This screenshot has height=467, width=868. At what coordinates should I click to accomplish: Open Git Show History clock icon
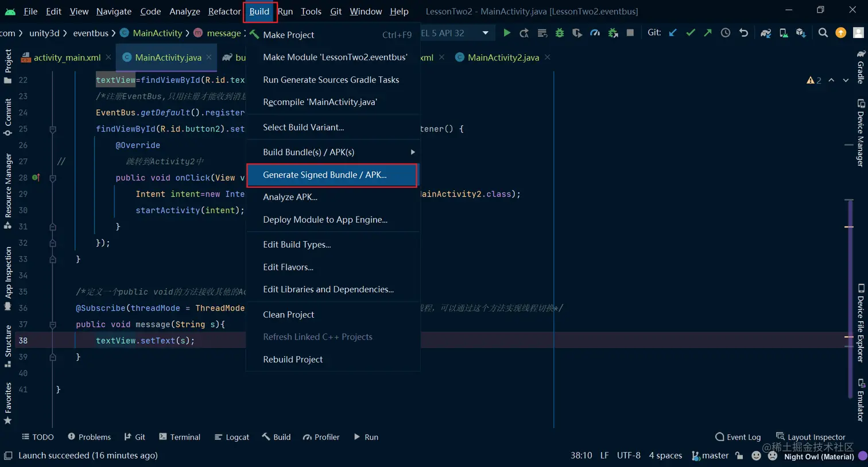coord(726,33)
